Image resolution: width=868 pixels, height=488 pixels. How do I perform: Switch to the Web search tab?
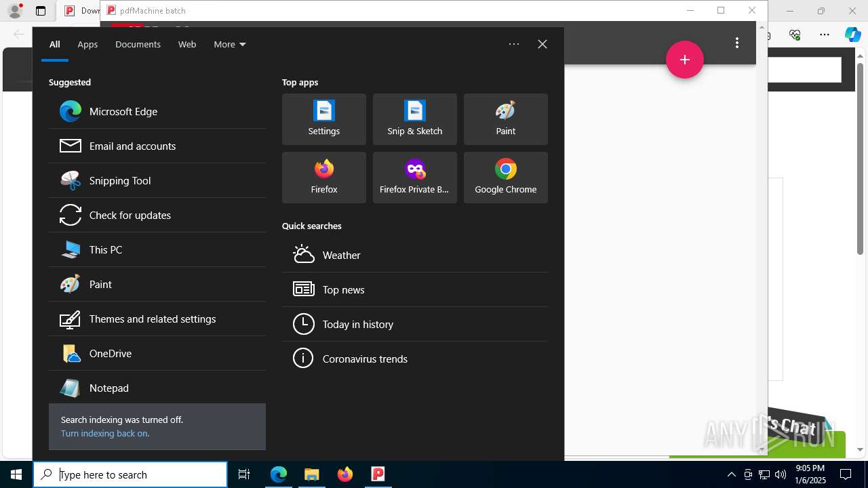[x=187, y=44]
